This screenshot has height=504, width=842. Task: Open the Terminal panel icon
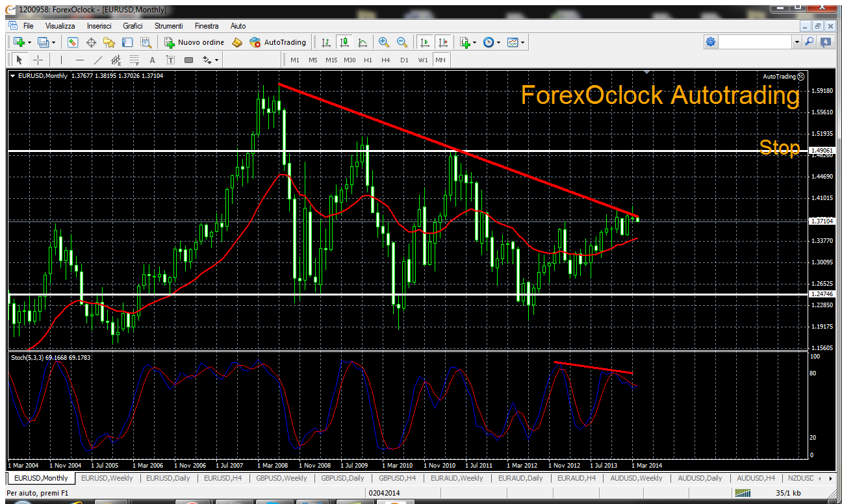coord(127,42)
